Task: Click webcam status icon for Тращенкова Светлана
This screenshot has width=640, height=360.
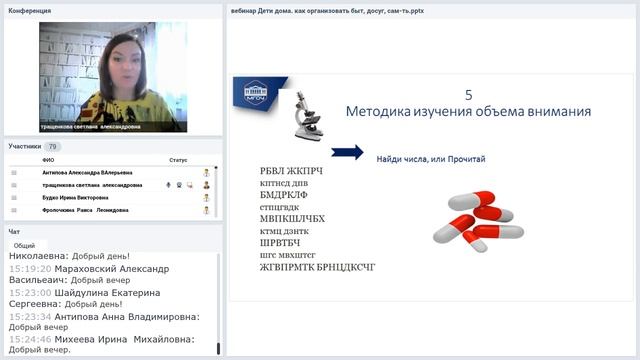Action: pos(179,185)
